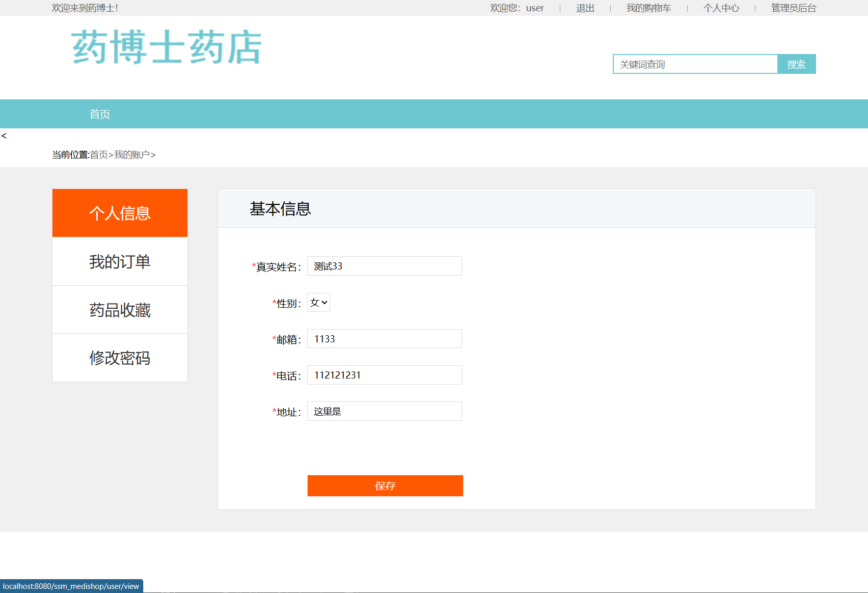This screenshot has height=593, width=868.
Task: Click the 地址 address input field
Action: click(x=384, y=411)
